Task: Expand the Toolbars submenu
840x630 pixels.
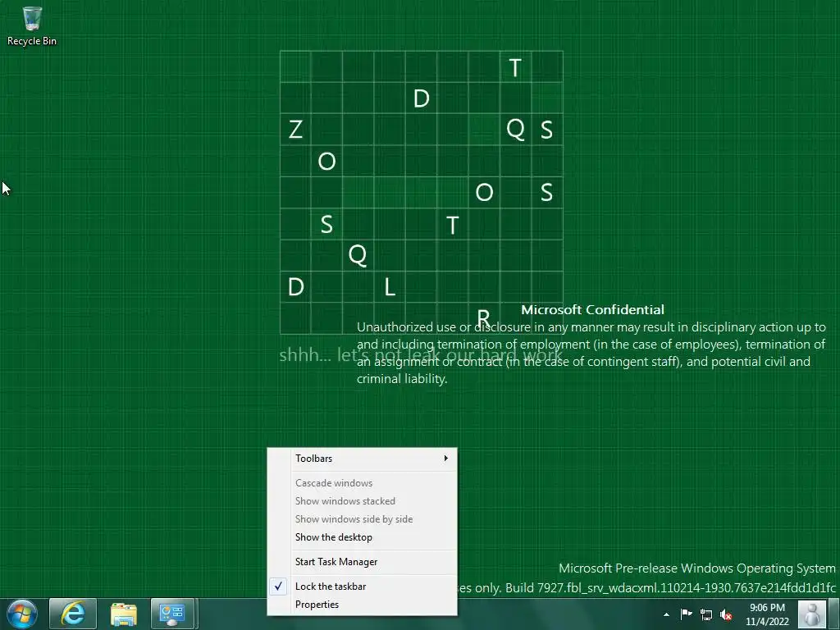Action: click(362, 459)
